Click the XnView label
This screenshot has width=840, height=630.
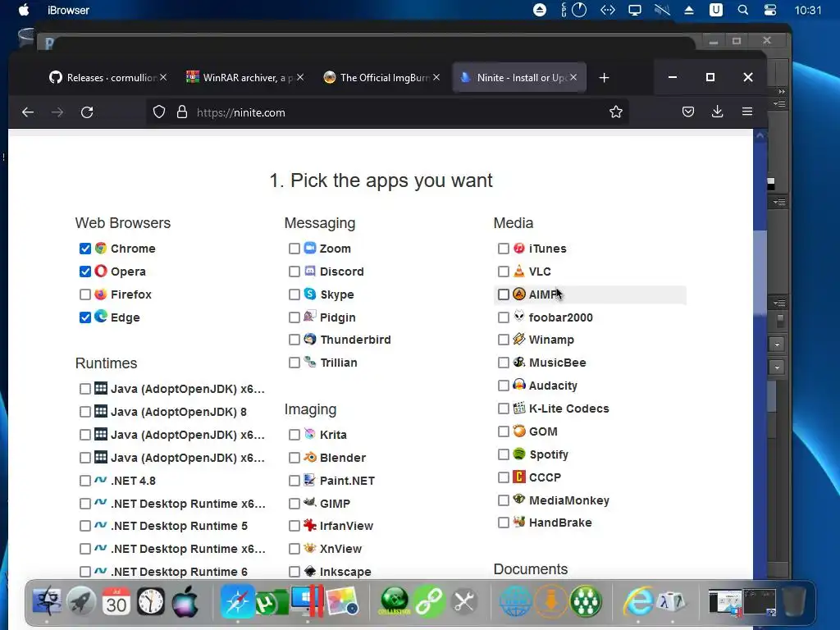(340, 549)
